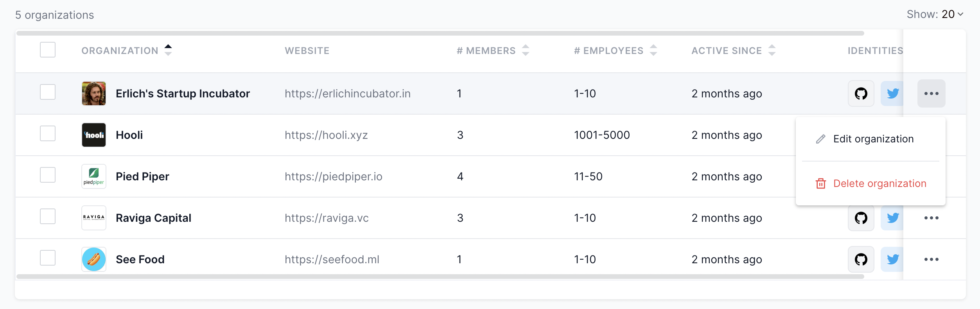This screenshot has height=309, width=980.
Task: Open GitHub identity for See Food
Action: click(861, 259)
